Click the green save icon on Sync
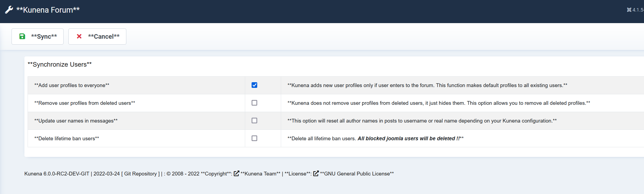This screenshot has width=644, height=194. [x=22, y=36]
